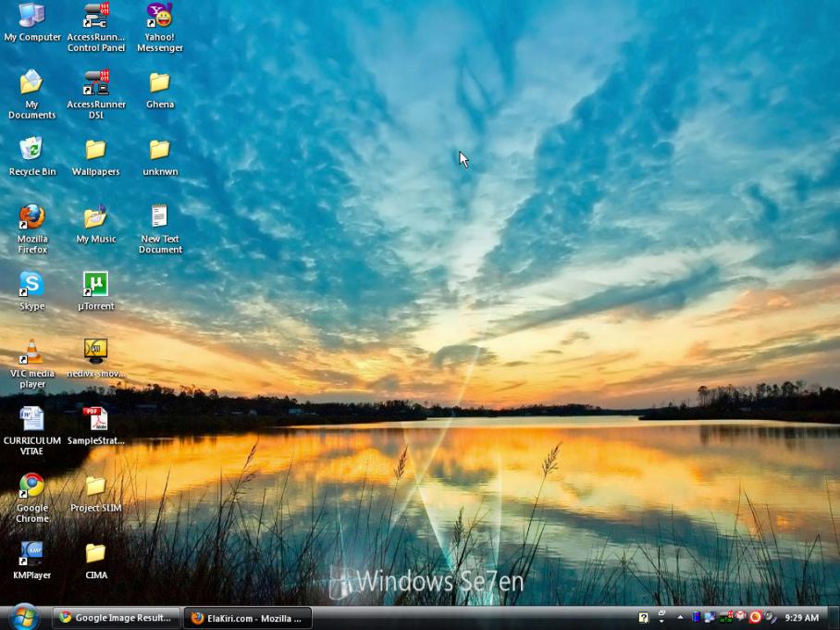
Task: Expand hidden system tray icons arrow
Action: click(x=680, y=618)
